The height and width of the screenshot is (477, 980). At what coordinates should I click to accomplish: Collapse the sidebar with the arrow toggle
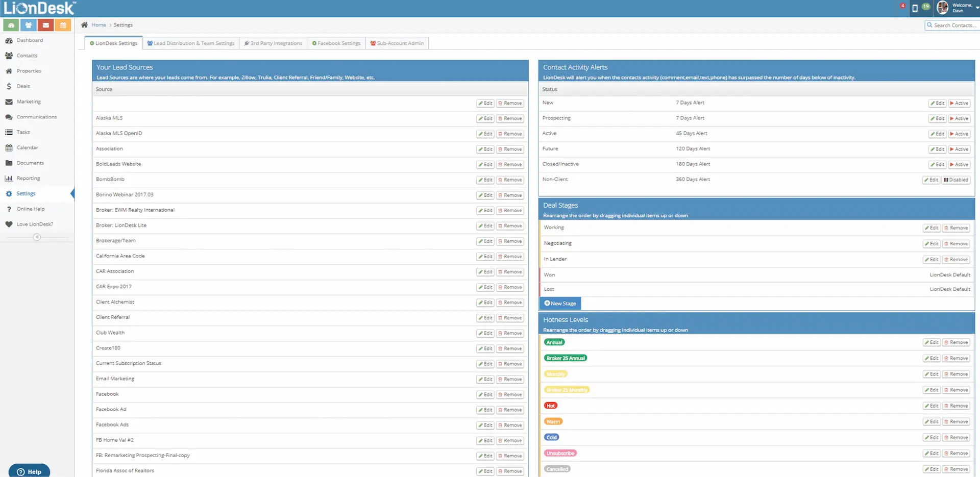37,237
